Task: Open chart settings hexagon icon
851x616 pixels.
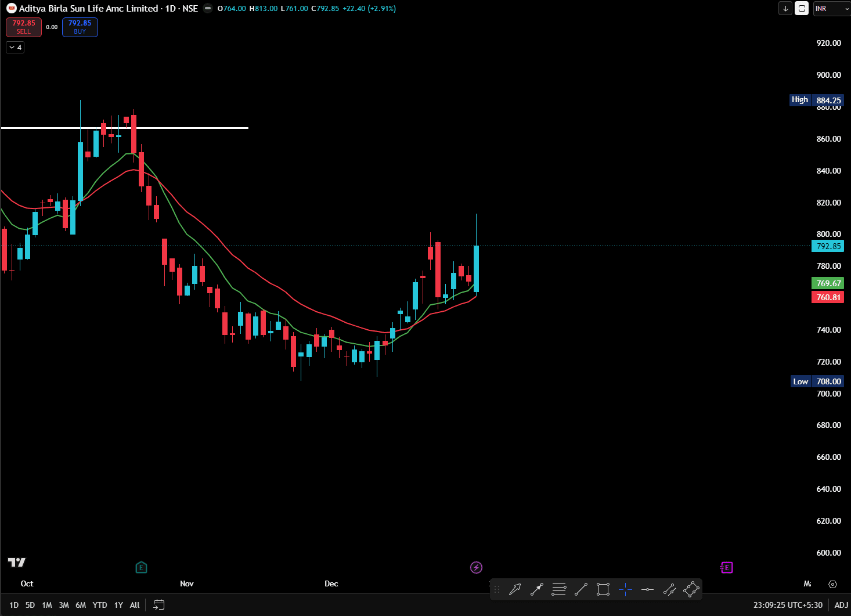Action: click(x=833, y=584)
